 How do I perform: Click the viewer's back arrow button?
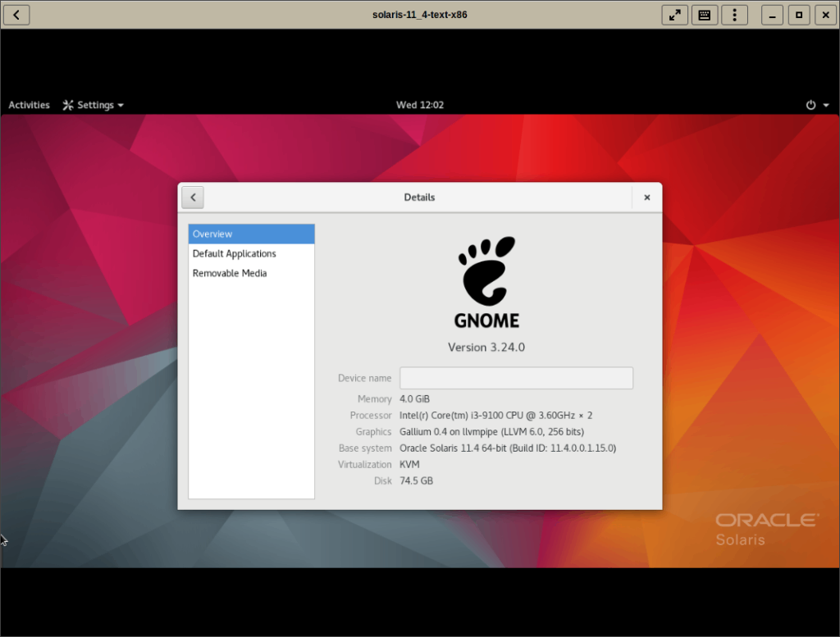click(x=16, y=15)
